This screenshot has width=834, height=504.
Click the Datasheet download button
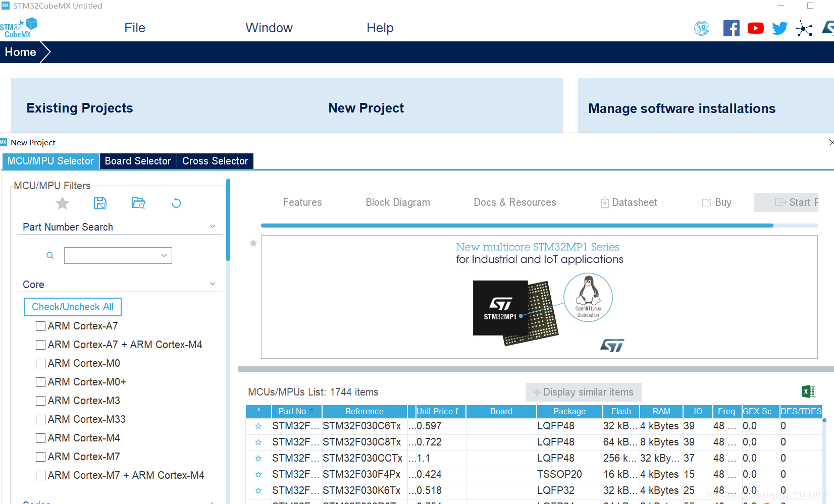coord(629,202)
